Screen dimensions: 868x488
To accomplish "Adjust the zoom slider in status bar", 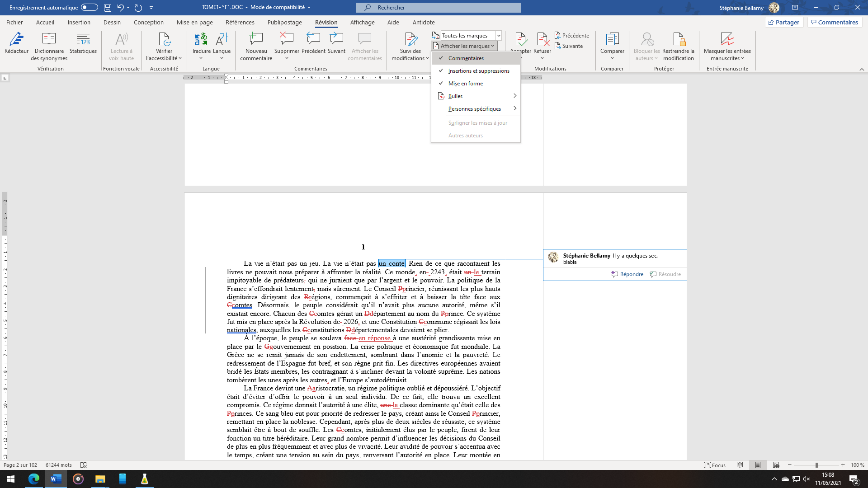I will tap(816, 465).
